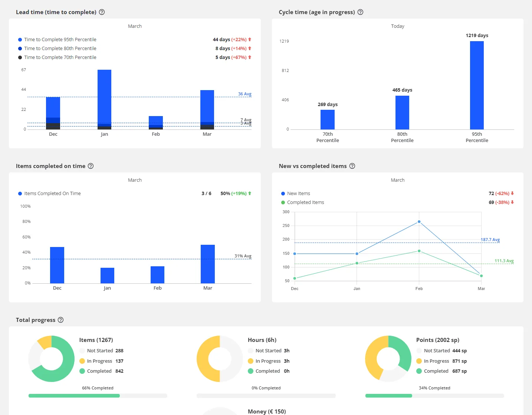Toggle Time to Complete 80th Percentile legend

coord(57,49)
